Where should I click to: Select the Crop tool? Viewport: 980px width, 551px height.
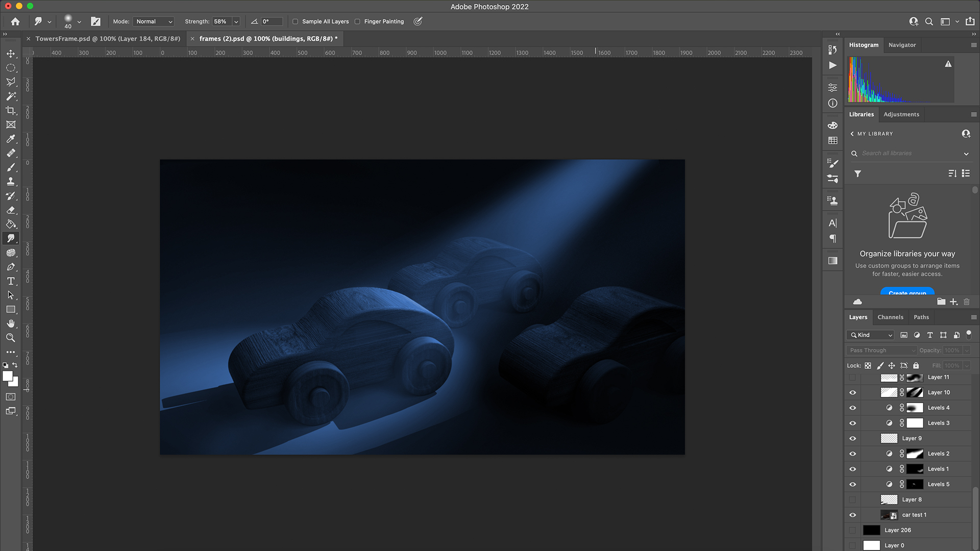11,110
